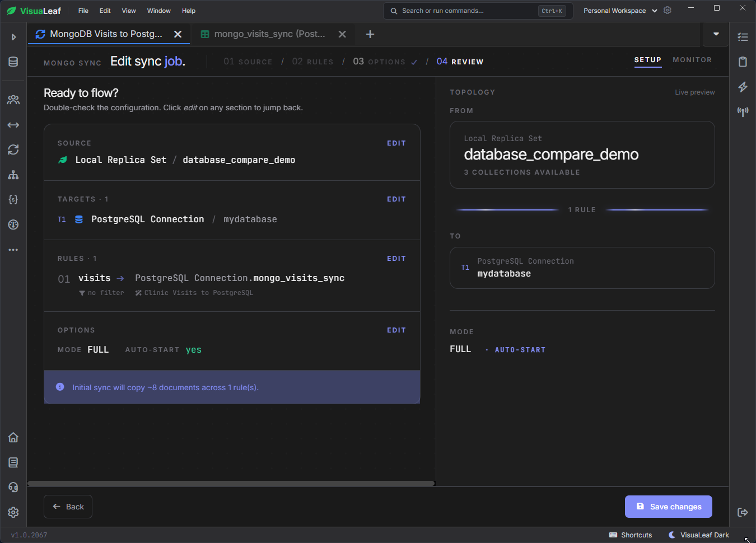The height and width of the screenshot is (543, 756).
Task: Close the mongo_visits_sync tab
Action: pos(342,34)
